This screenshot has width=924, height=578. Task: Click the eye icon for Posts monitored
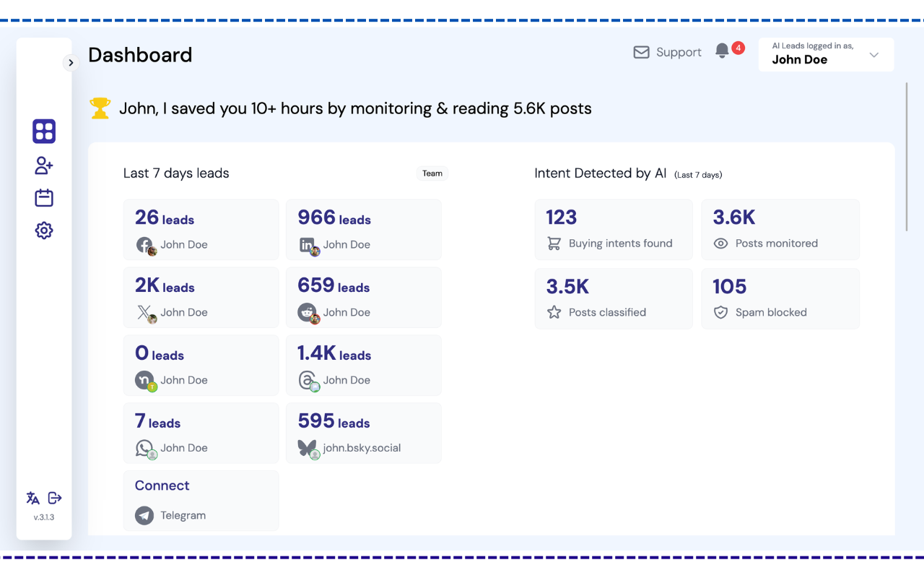tap(720, 243)
